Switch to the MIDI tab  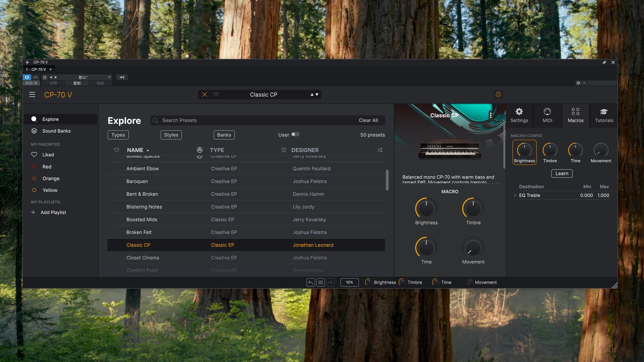point(547,116)
